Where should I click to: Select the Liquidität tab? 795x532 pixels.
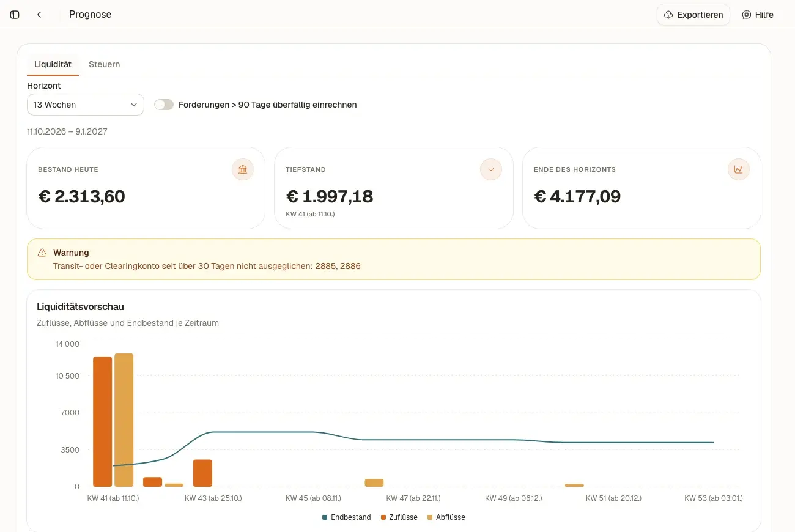[53, 64]
